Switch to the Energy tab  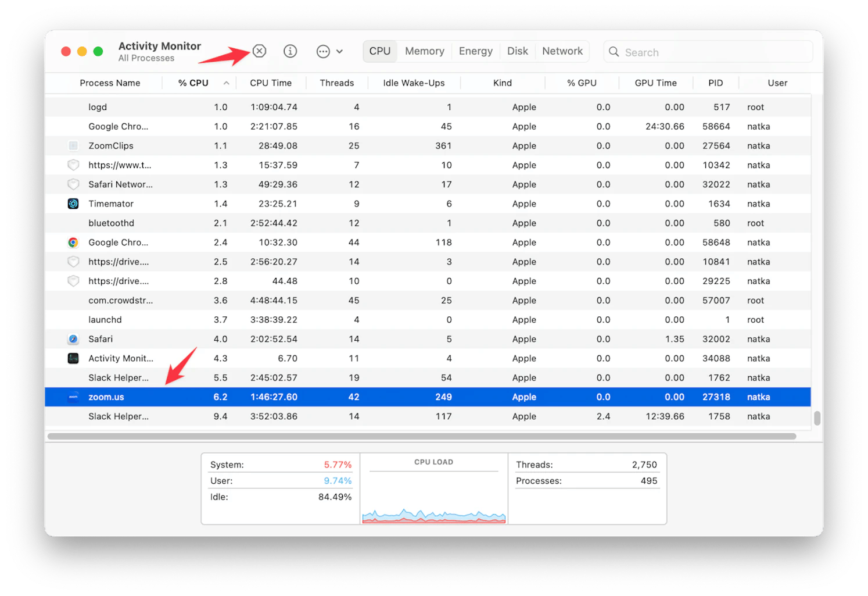(x=476, y=51)
